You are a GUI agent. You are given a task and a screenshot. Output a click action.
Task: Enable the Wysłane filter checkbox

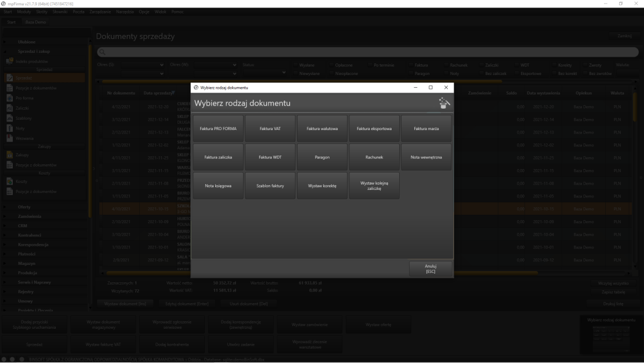[x=295, y=64]
